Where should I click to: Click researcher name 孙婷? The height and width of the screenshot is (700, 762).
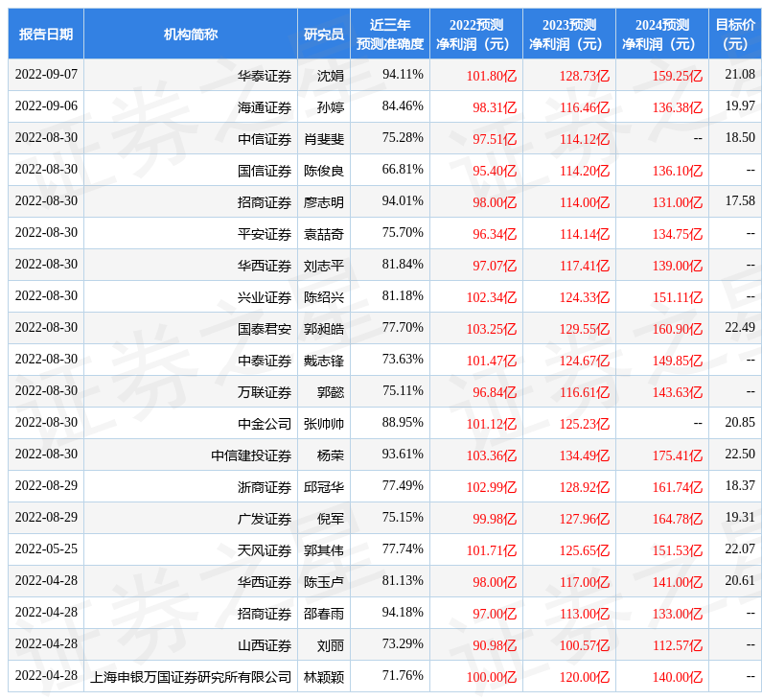click(x=331, y=107)
